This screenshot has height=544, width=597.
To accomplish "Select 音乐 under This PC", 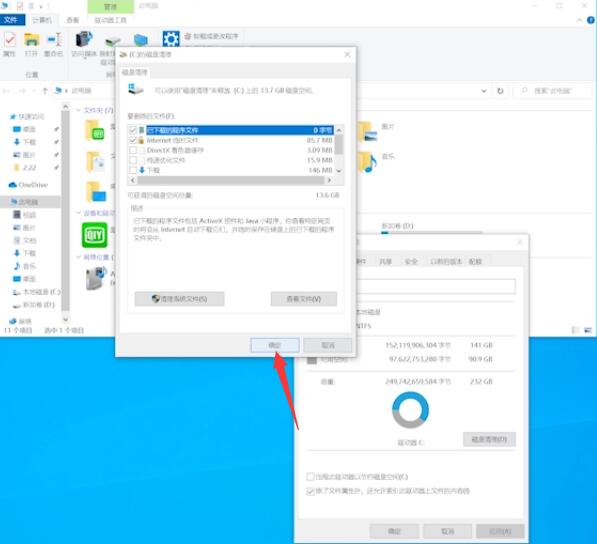I will (x=24, y=266).
